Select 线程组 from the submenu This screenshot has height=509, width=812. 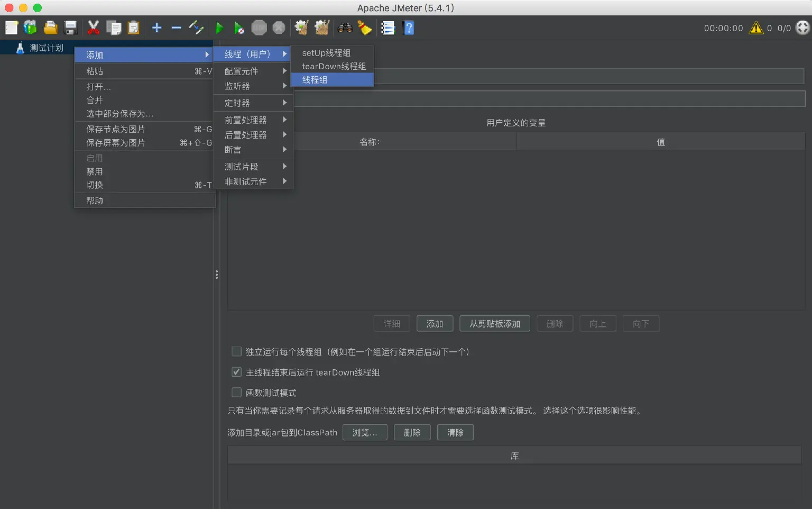[x=315, y=79]
